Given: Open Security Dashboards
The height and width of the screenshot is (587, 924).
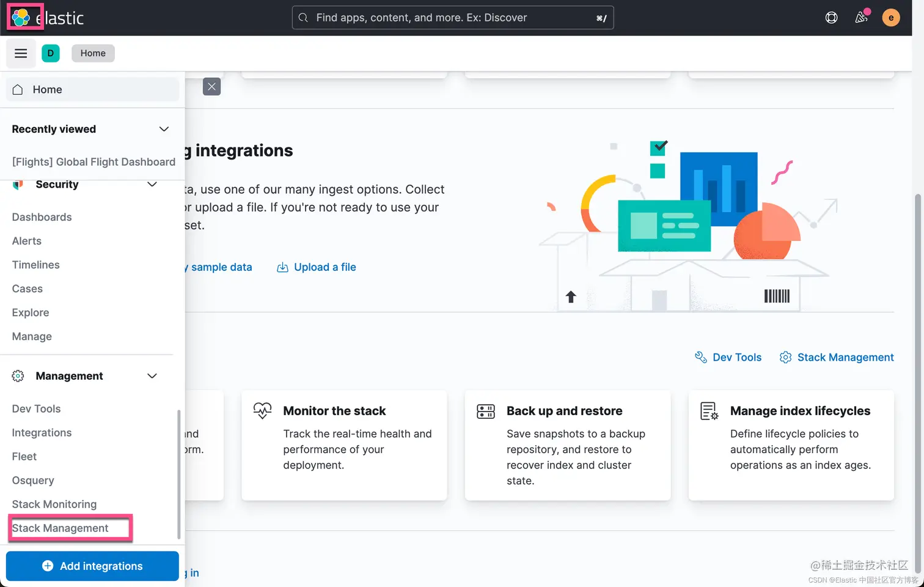Looking at the screenshot, I should click(42, 217).
